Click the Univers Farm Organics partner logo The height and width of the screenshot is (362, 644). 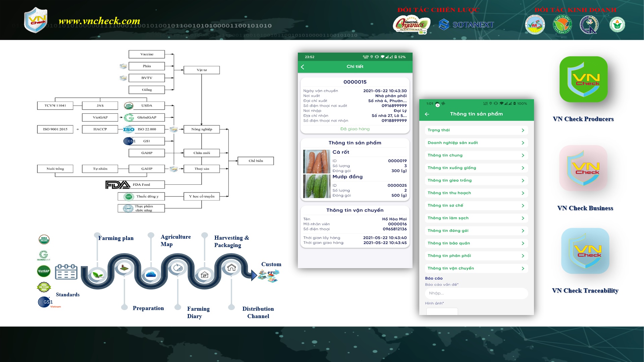tap(412, 24)
